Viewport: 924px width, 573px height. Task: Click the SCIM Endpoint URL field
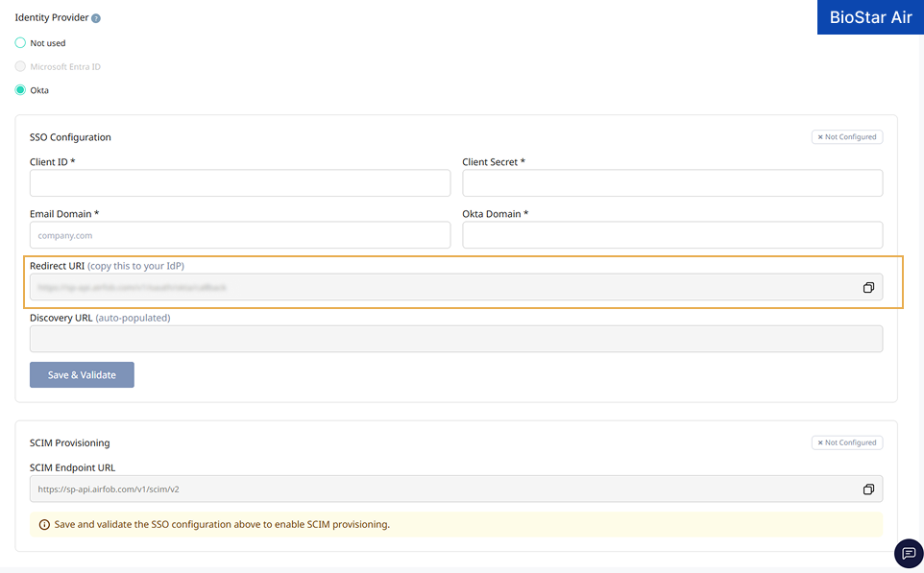click(x=456, y=489)
